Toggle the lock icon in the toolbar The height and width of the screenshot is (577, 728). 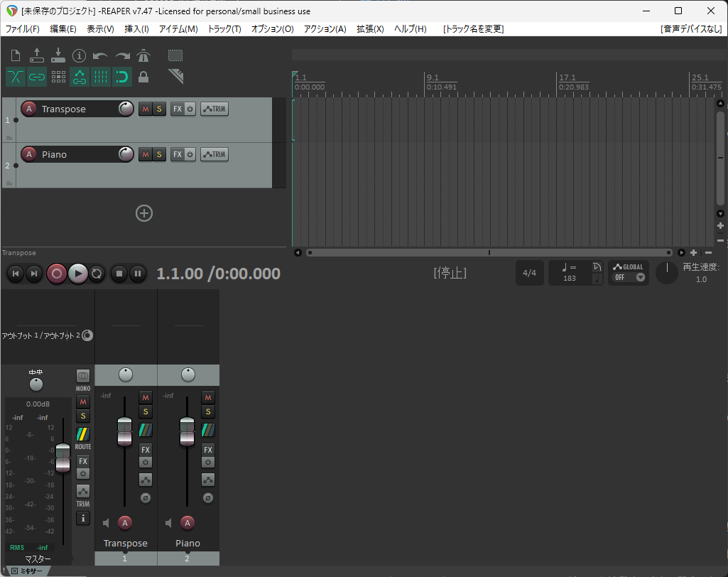[143, 77]
